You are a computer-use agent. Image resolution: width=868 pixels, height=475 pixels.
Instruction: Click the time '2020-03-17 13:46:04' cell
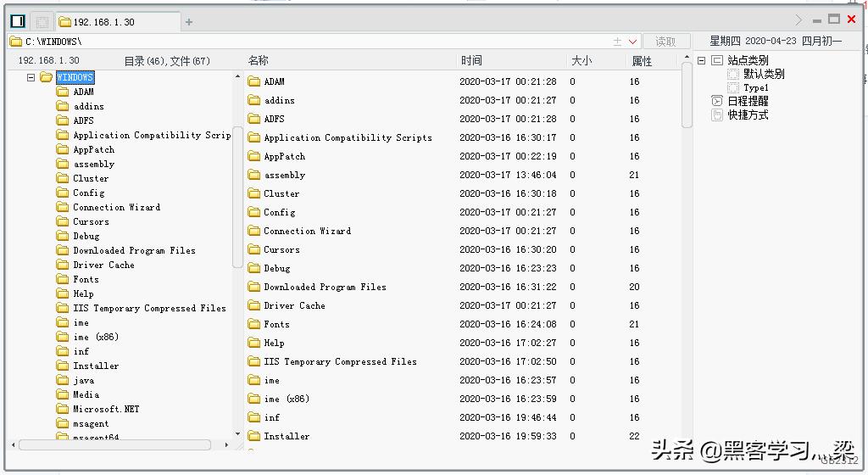(x=509, y=175)
